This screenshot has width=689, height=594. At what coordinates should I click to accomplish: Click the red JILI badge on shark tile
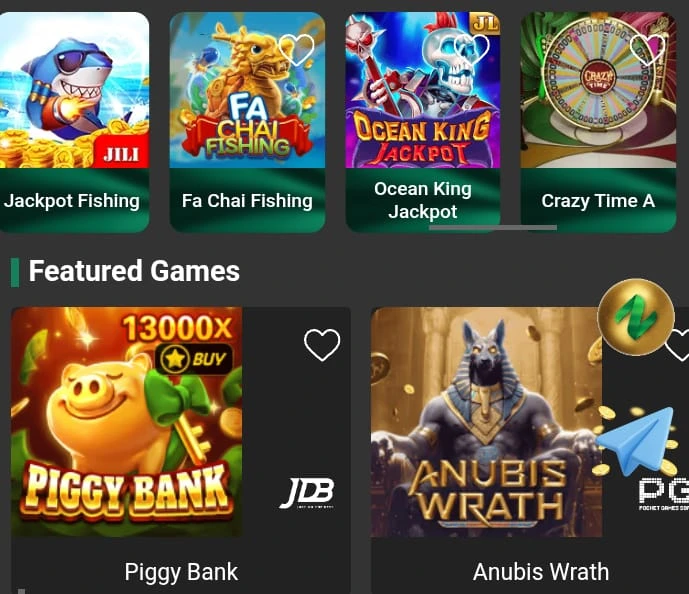(121, 152)
